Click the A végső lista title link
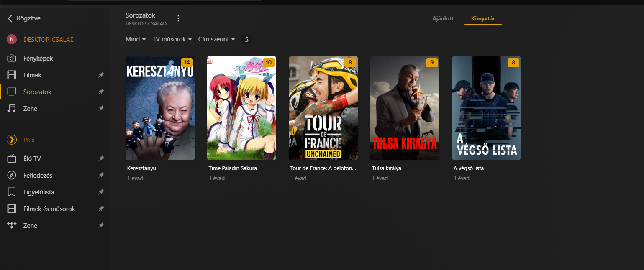 (x=469, y=168)
